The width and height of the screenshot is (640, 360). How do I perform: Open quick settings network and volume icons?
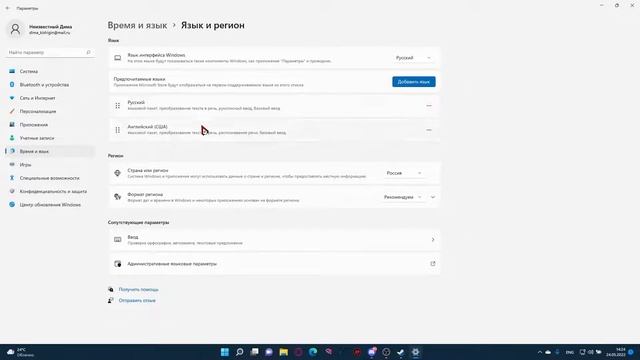tap(591, 352)
